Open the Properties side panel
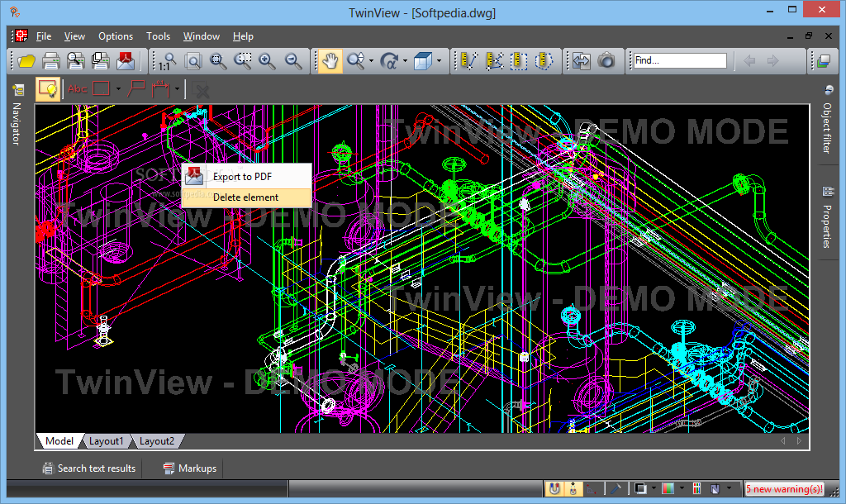The image size is (846, 504). tap(828, 217)
